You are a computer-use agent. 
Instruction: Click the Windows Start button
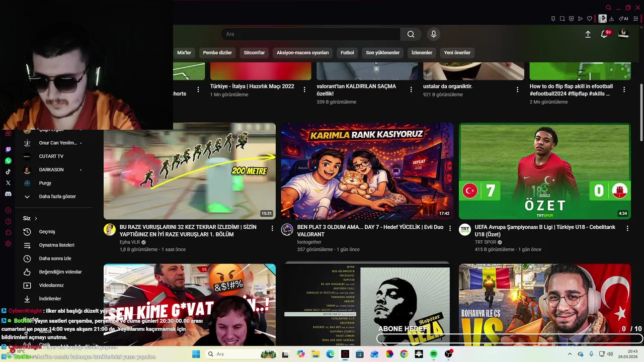coord(196,354)
